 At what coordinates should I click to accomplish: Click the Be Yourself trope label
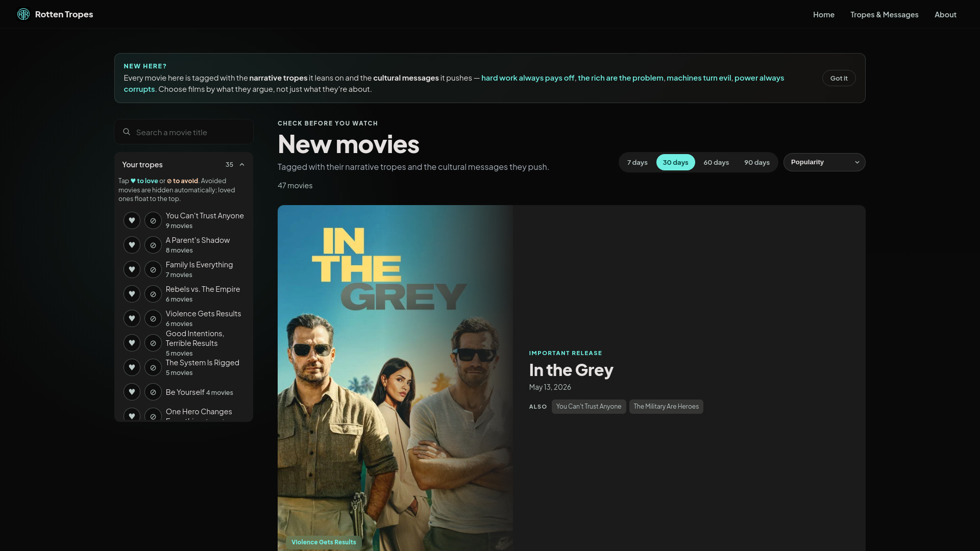coord(185,392)
